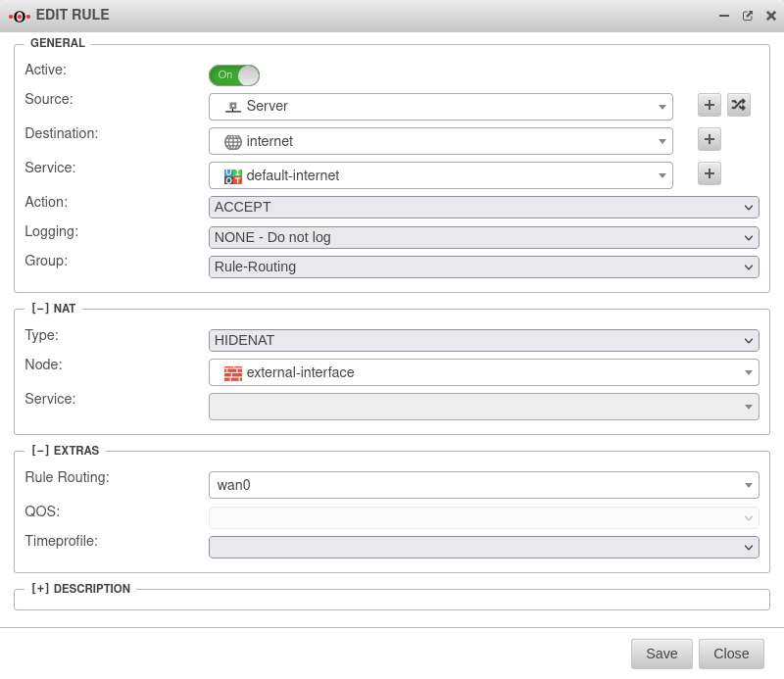Click the globe icon in Destination field

(x=233, y=142)
